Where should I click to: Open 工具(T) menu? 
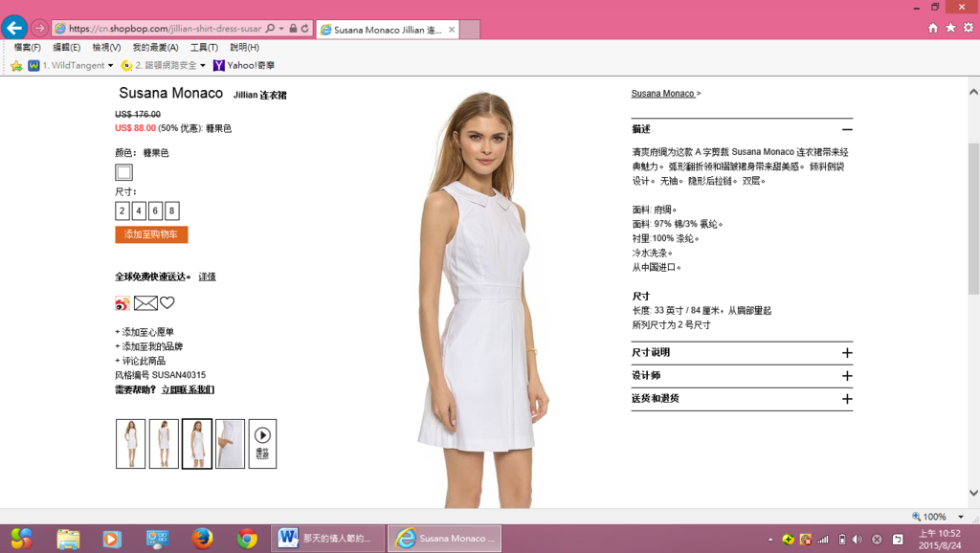pos(204,47)
